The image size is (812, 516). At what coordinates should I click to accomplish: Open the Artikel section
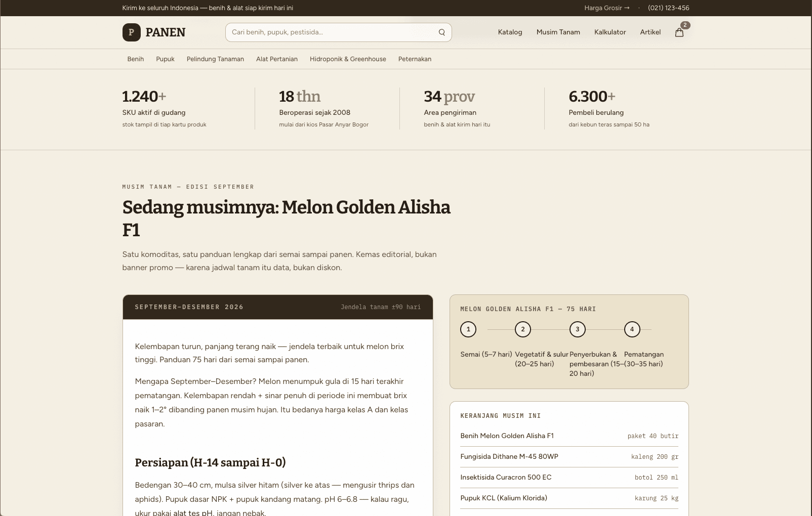coord(651,32)
